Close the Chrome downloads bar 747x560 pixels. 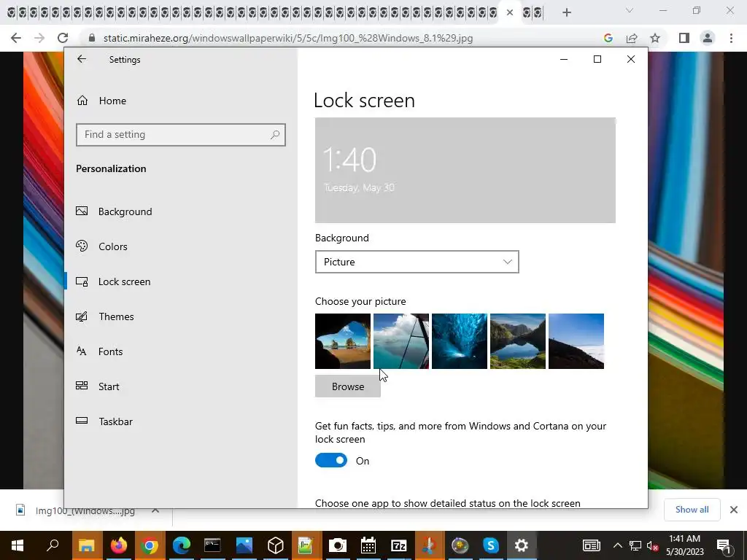(734, 510)
